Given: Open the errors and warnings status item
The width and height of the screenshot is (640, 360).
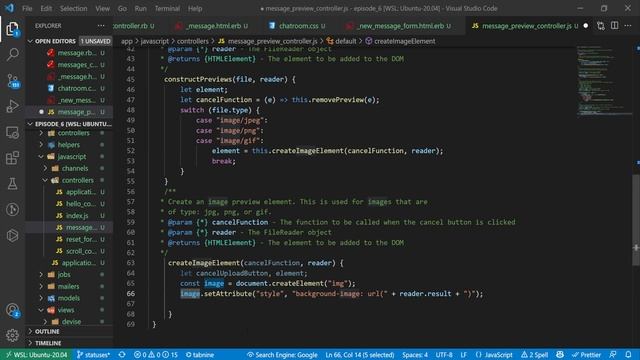Looking at the screenshot, I should (x=156, y=355).
